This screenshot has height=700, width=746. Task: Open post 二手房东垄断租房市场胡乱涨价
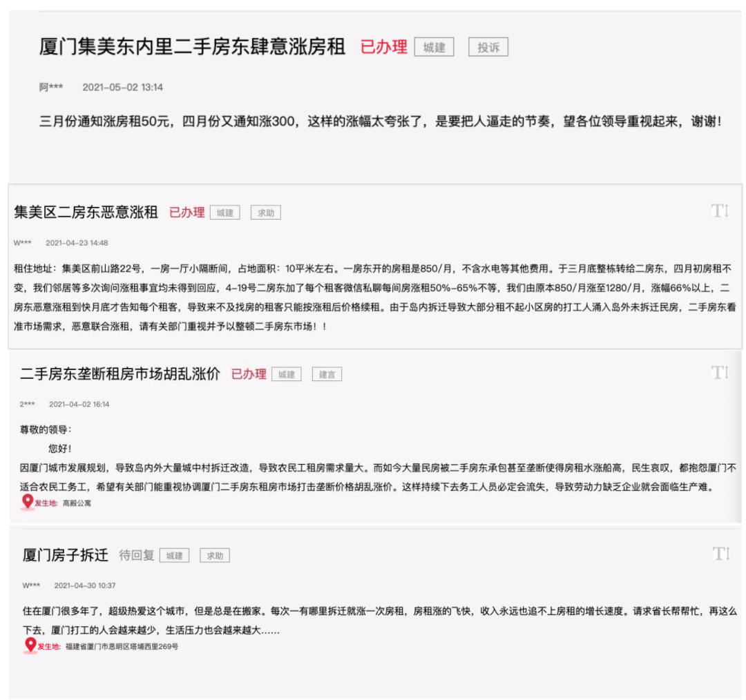click(120, 373)
